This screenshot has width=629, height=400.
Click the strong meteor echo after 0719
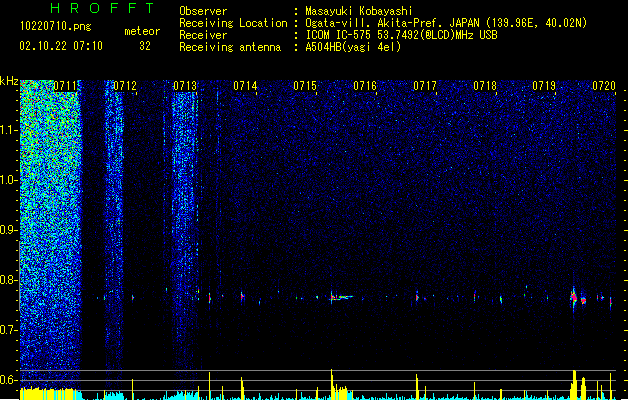(574, 298)
